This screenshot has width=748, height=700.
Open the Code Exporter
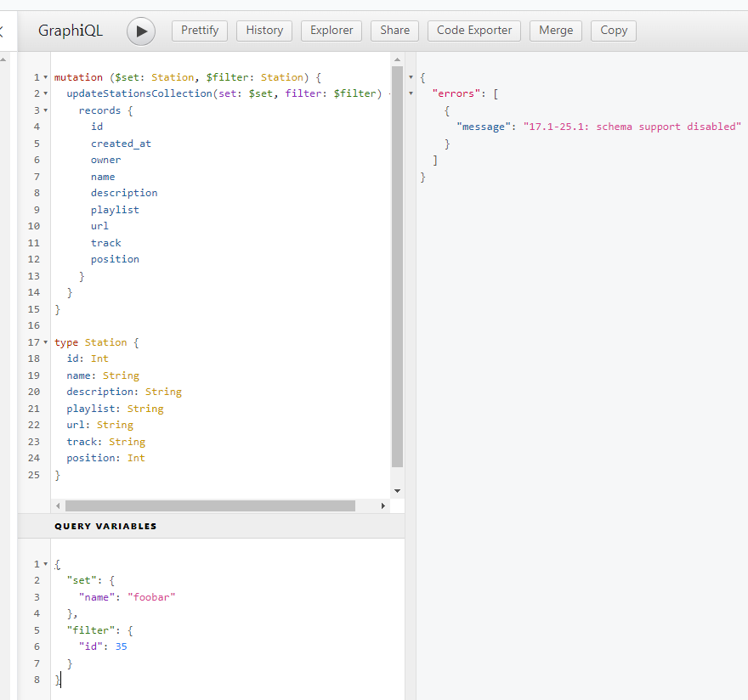[474, 31]
